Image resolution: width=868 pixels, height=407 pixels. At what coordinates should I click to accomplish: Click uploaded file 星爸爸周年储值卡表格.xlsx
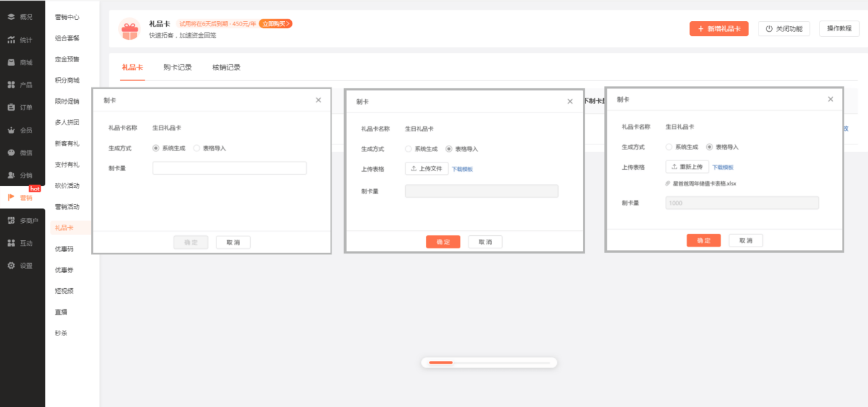tap(704, 184)
